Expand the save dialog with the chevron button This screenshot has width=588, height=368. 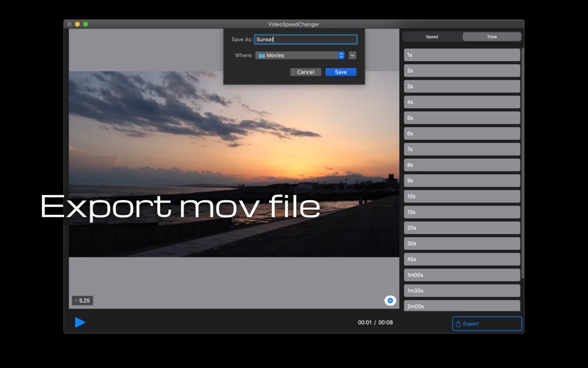click(x=352, y=55)
